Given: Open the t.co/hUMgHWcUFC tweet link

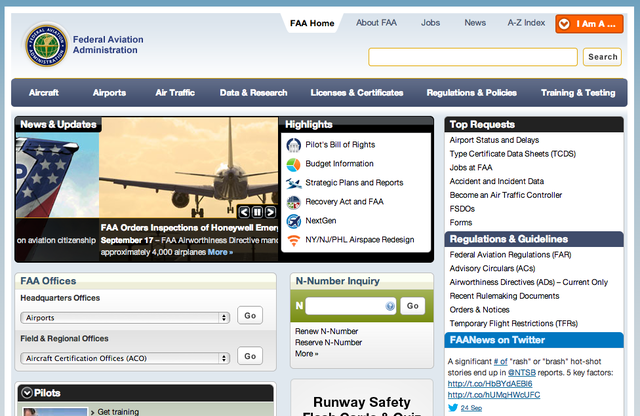Looking at the screenshot, I should [x=494, y=395].
